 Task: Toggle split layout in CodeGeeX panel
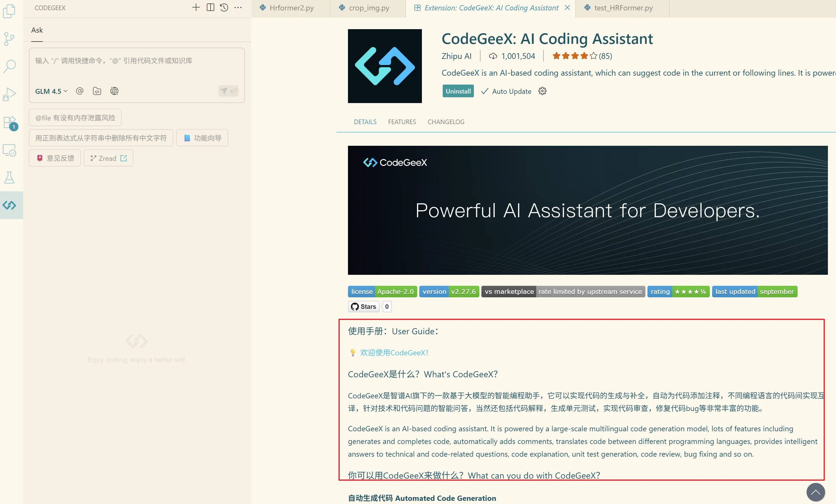click(210, 8)
